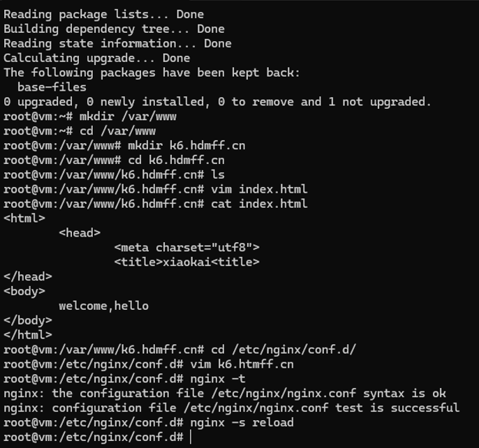The image size is (479, 448).
Task: Click the opening <body> tag
Action: 24,291
